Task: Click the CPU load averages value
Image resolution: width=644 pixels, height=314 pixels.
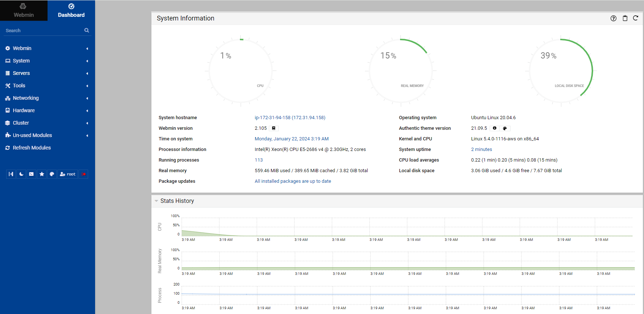Action: [x=514, y=160]
